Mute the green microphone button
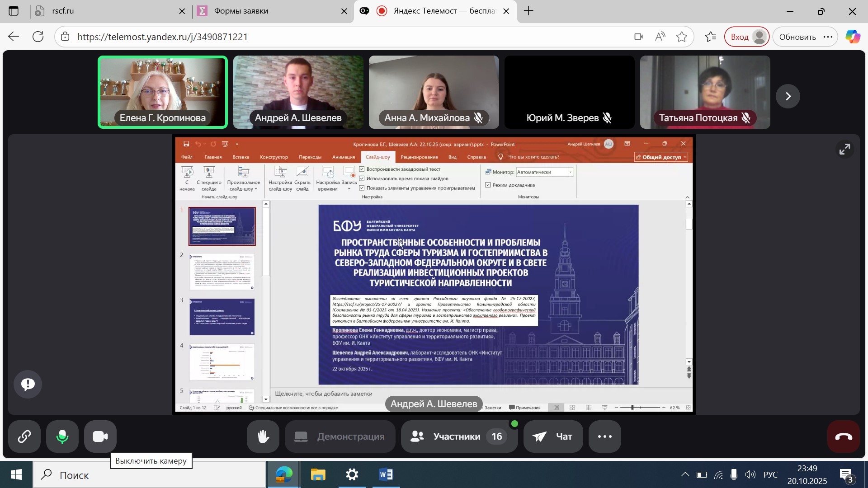The width and height of the screenshot is (868, 488). pos(62,436)
